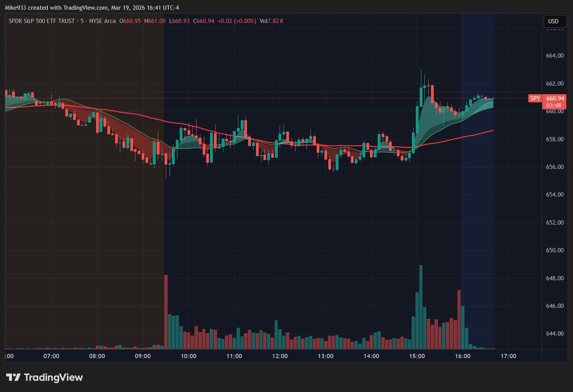Click the 15:00 time axis label
This screenshot has height=392, width=573.
[x=417, y=356]
